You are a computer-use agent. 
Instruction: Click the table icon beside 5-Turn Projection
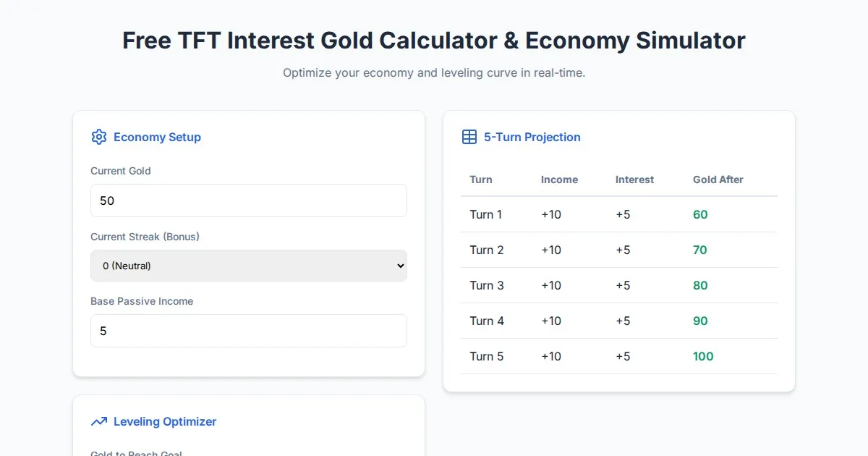point(469,137)
